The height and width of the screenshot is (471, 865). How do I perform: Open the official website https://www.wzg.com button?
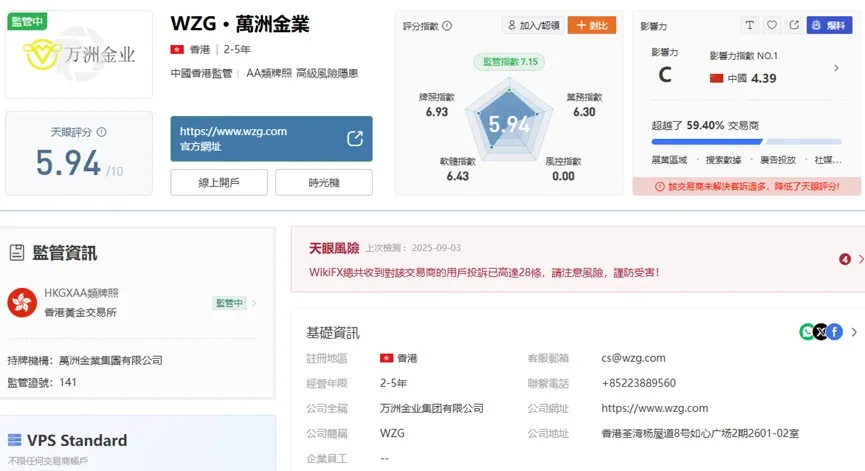pos(271,138)
